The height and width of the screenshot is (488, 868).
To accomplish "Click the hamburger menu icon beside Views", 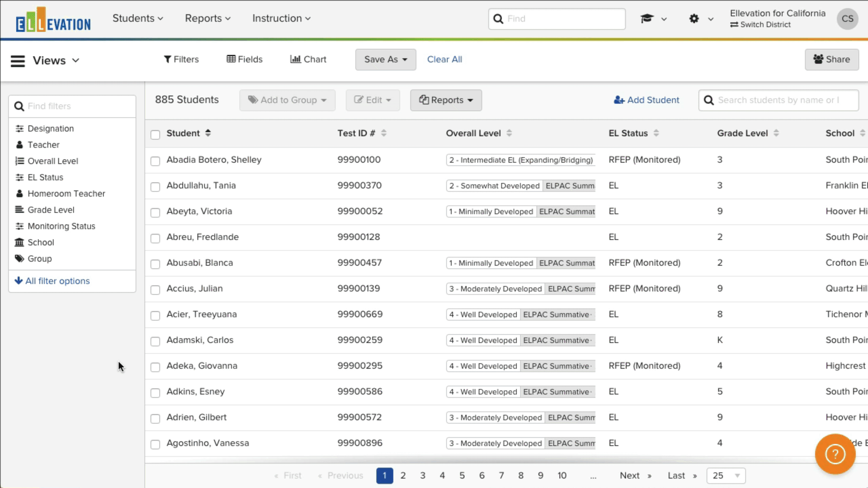I will click(18, 61).
